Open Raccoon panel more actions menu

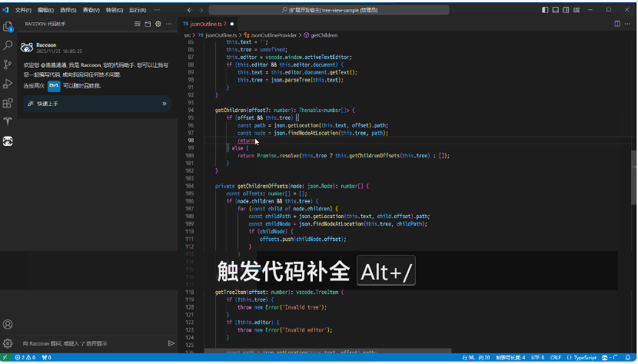click(x=169, y=25)
